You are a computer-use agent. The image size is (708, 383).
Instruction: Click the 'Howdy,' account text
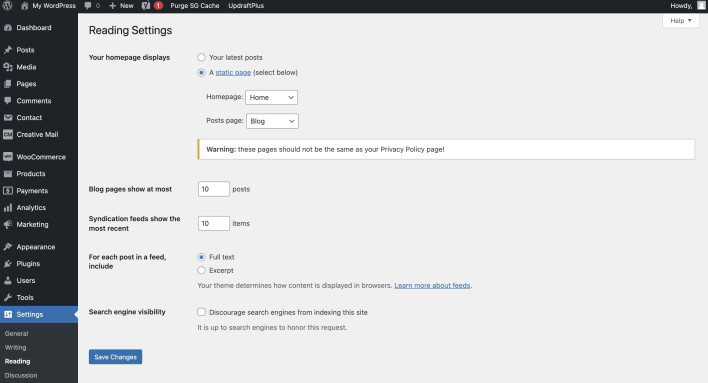(681, 5)
